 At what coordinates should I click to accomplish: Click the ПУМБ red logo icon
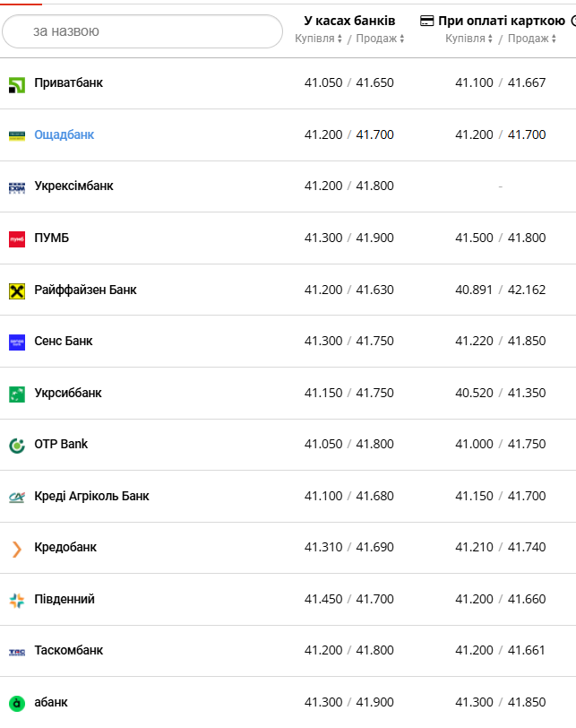(16, 239)
